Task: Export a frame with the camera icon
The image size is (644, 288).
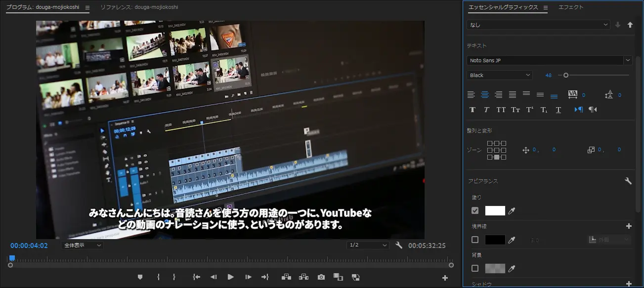Action: coord(321,277)
